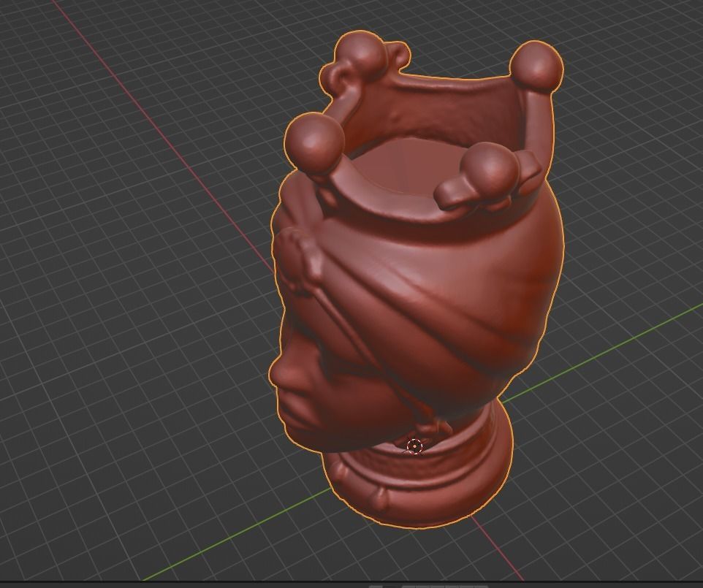Click the 3D cursor at the model's neck
This screenshot has width=703, height=588.
415,446
